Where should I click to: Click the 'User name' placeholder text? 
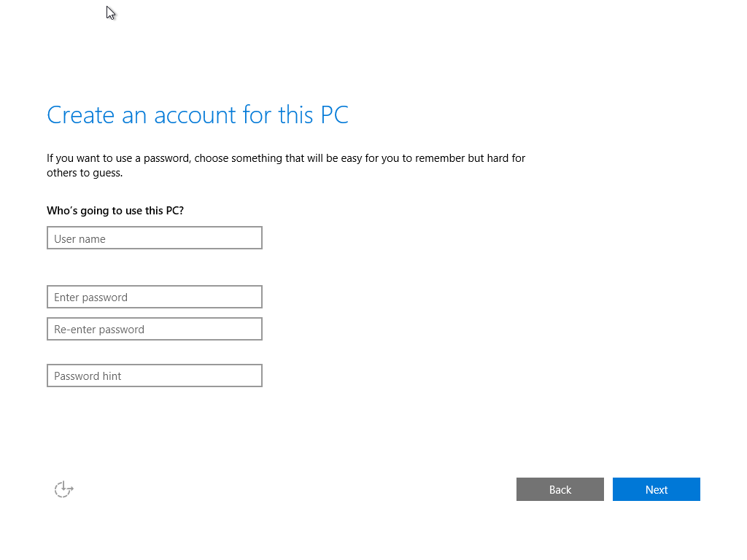[x=80, y=239]
